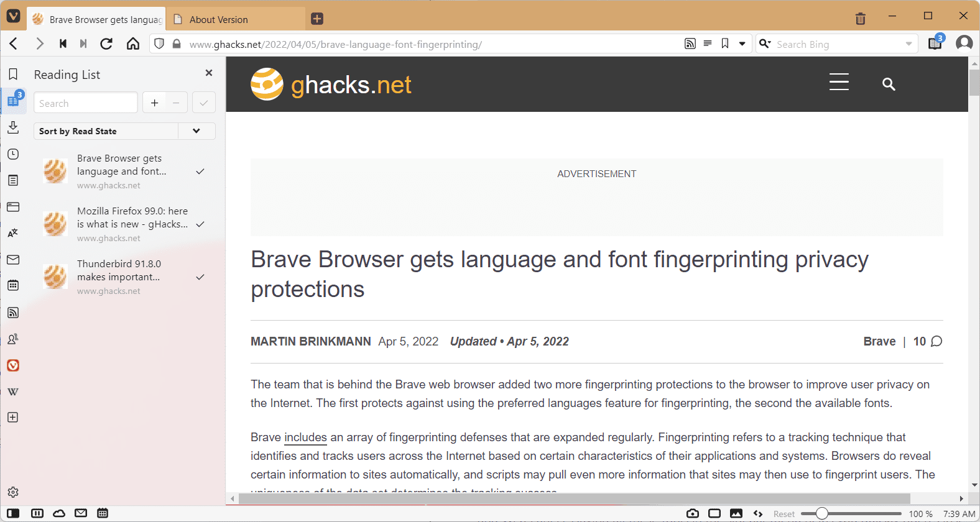Open the Brave category link
This screenshot has width=980, height=522.
879,341
